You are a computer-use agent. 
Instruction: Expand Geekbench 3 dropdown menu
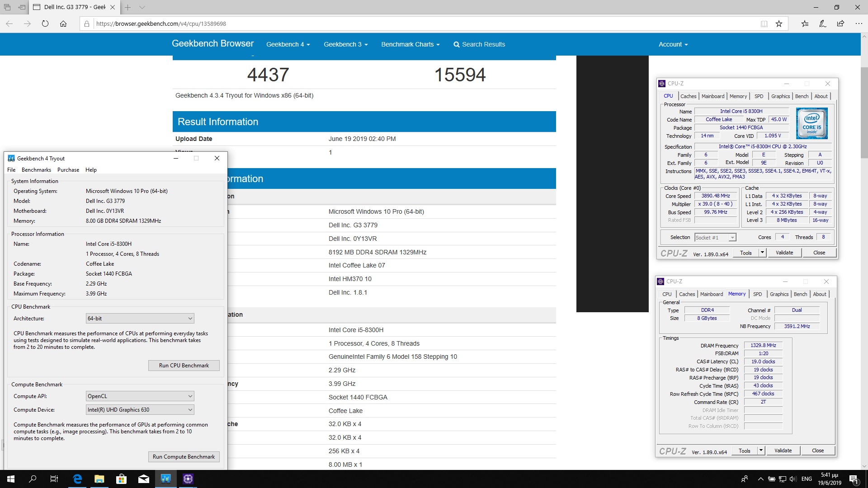345,44
